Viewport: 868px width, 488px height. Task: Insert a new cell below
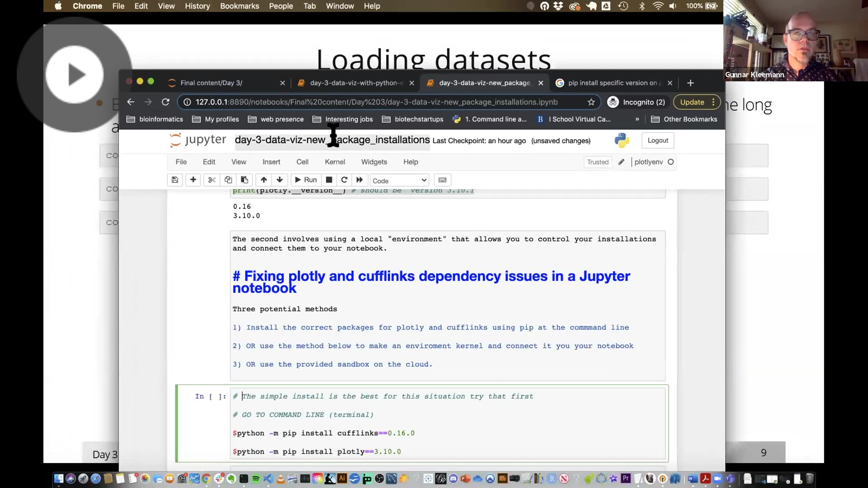(x=193, y=180)
